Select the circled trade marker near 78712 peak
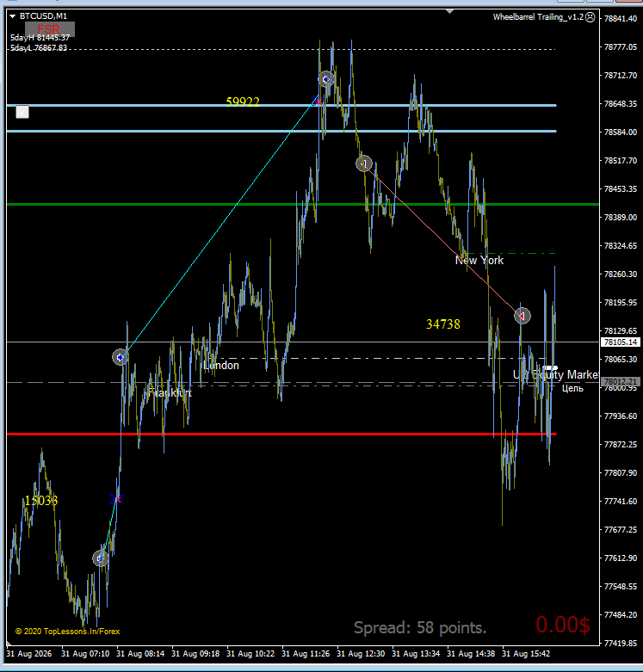The image size is (643, 672). click(325, 79)
